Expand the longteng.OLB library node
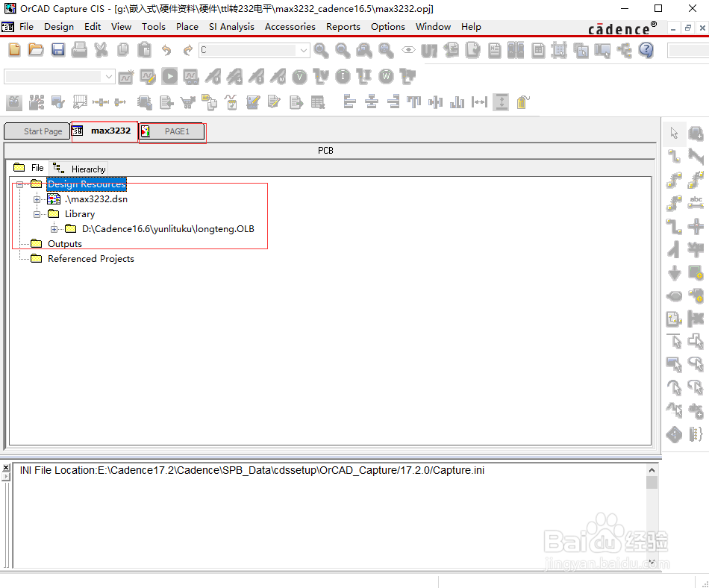The height and width of the screenshot is (588, 709). click(54, 229)
